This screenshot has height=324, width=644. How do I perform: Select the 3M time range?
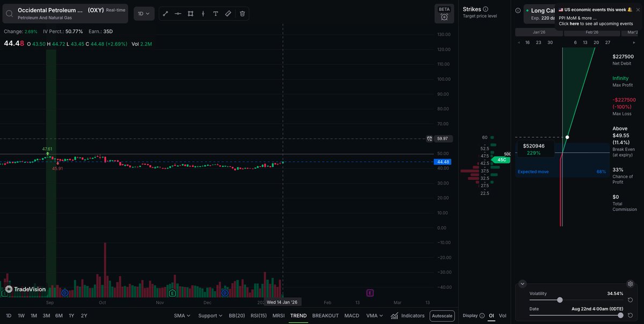tap(46, 315)
